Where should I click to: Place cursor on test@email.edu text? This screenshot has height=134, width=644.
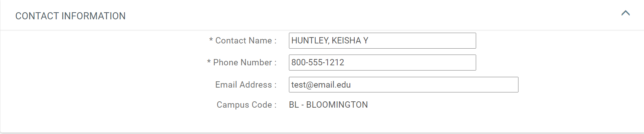click(x=321, y=85)
